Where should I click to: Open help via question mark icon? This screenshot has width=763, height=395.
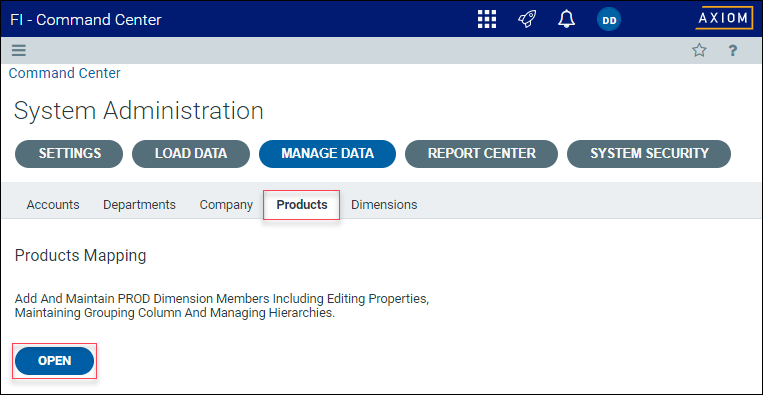click(732, 50)
